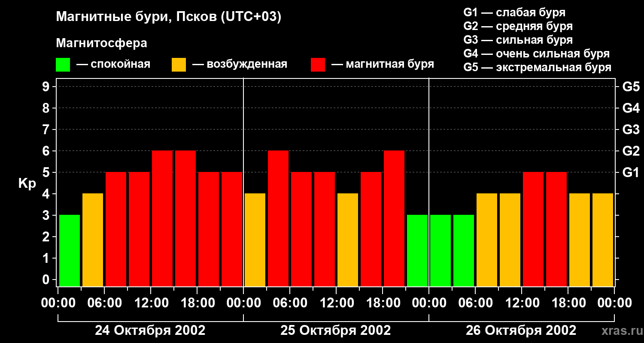Click the 'G2 — средняя буря' legend line
Image resolution: width=644 pixels, height=343 pixels.
(x=518, y=26)
